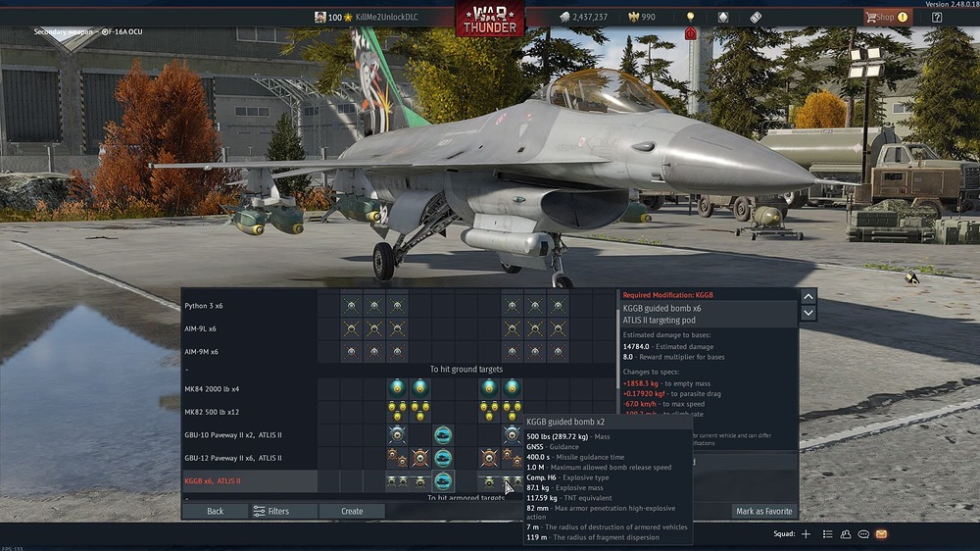Click the rightmost AIM-9M missile icon

click(x=559, y=352)
